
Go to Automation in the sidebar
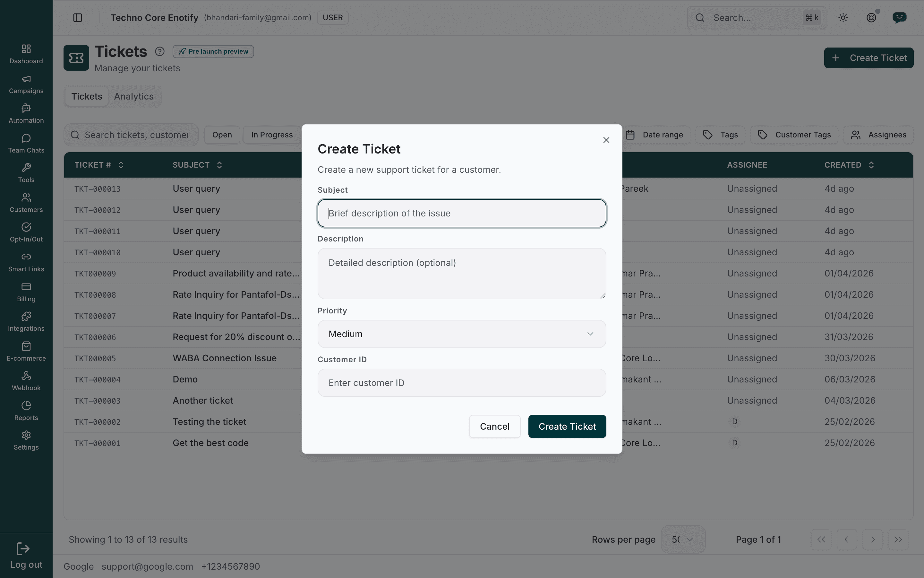[26, 114]
